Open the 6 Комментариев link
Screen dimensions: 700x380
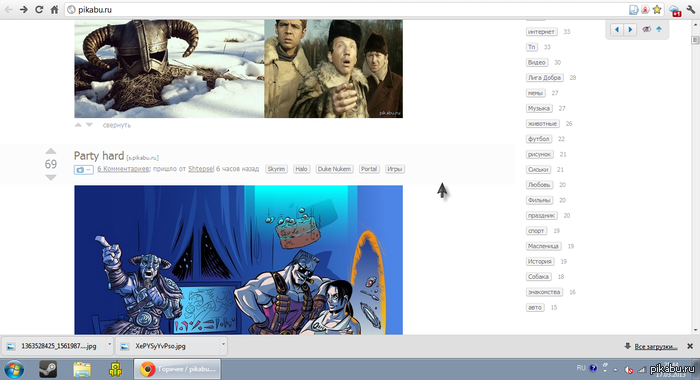click(x=123, y=169)
